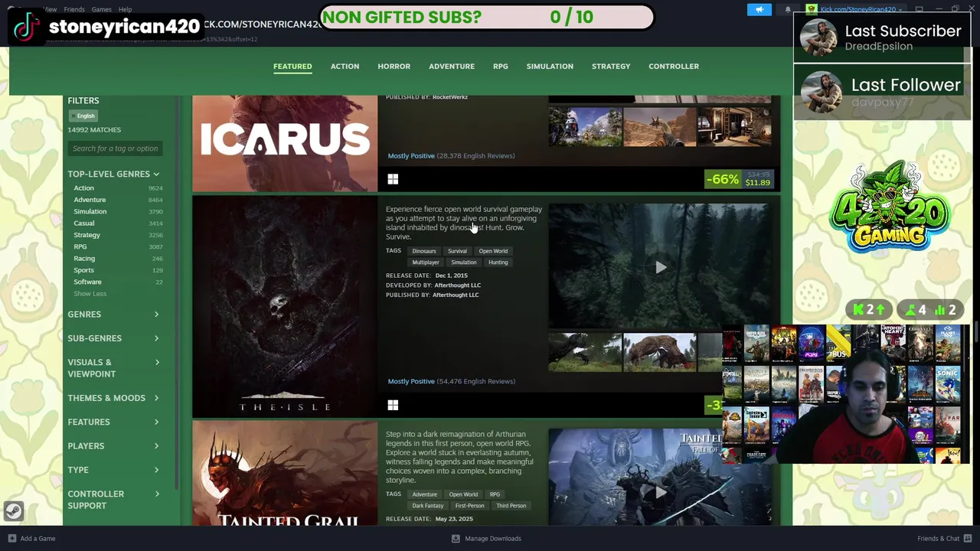Expand Themes & Moods filter section
980x551 pixels.
click(113, 398)
